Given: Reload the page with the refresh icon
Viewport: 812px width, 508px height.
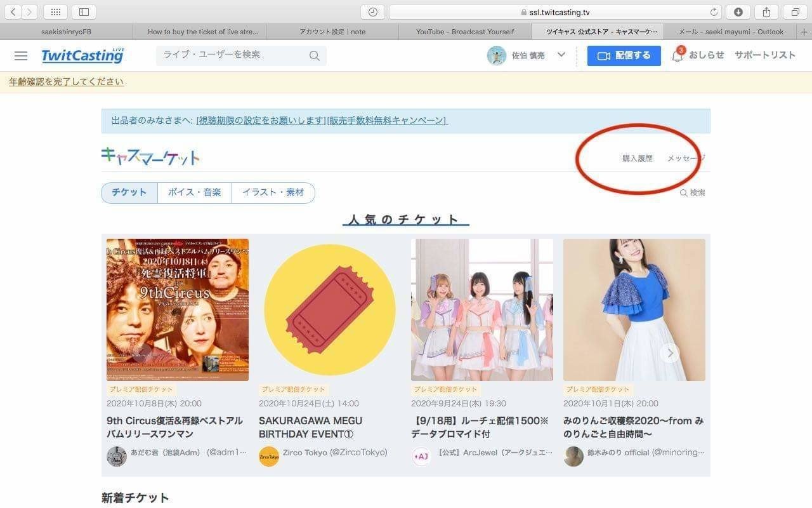Looking at the screenshot, I should click(x=714, y=12).
